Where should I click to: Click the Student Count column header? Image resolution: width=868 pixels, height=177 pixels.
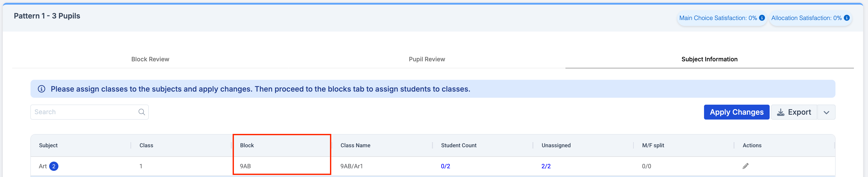coord(459,145)
